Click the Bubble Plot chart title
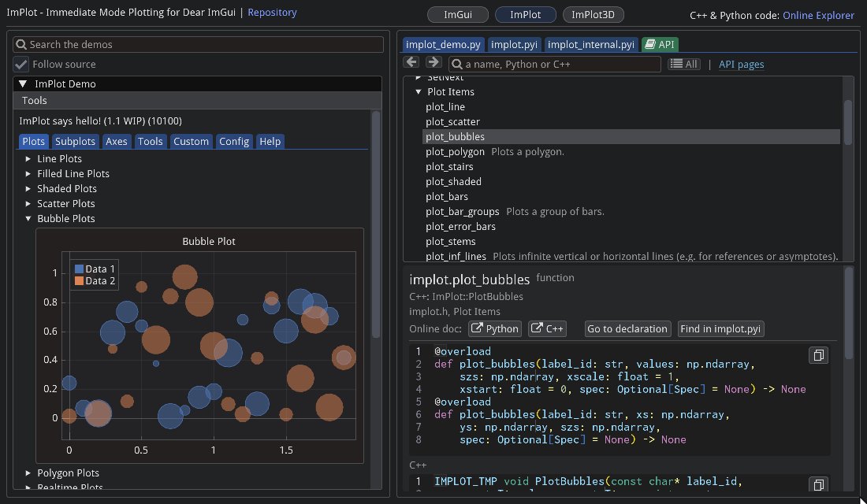This screenshot has height=504, width=867. [x=208, y=242]
